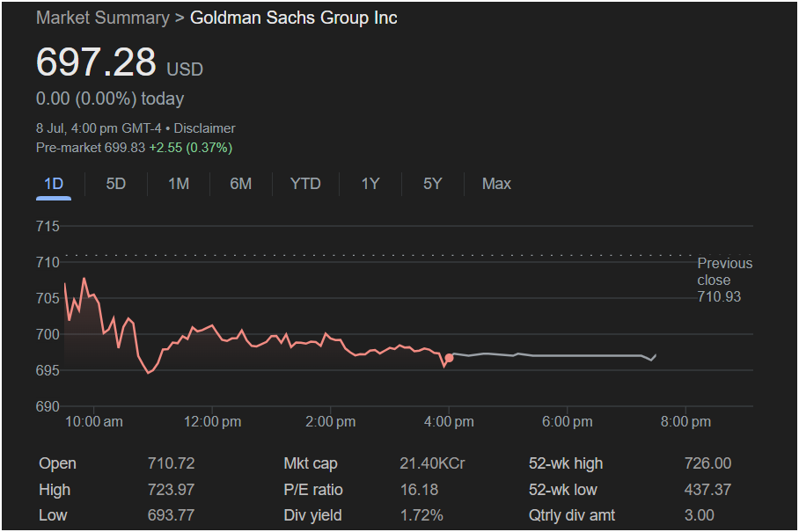Click the red closing price marker dot
This screenshot has height=532, width=799.
click(x=449, y=358)
